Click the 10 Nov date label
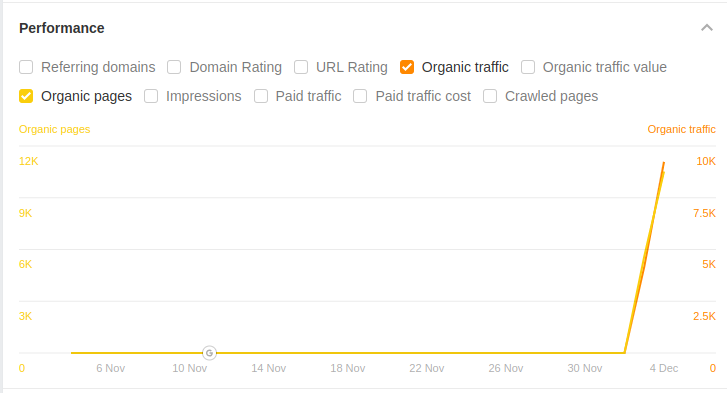The width and height of the screenshot is (727, 393). coord(190,368)
